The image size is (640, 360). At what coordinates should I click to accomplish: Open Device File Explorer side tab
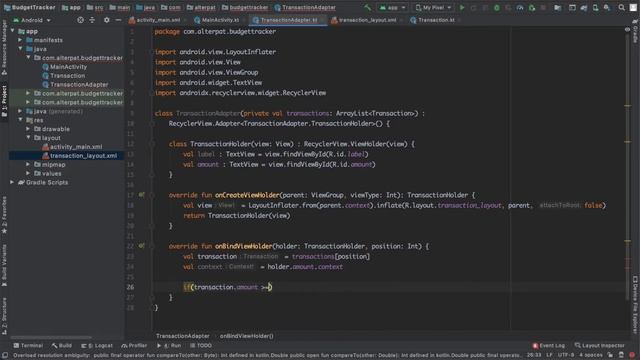point(636,304)
